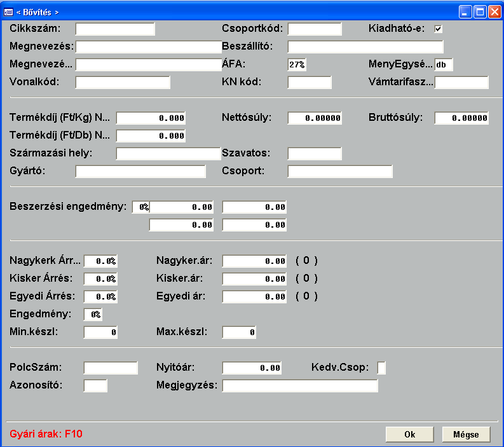The width and height of the screenshot is (504, 447).
Task: Select the KN kód input field
Action: [x=310, y=82]
